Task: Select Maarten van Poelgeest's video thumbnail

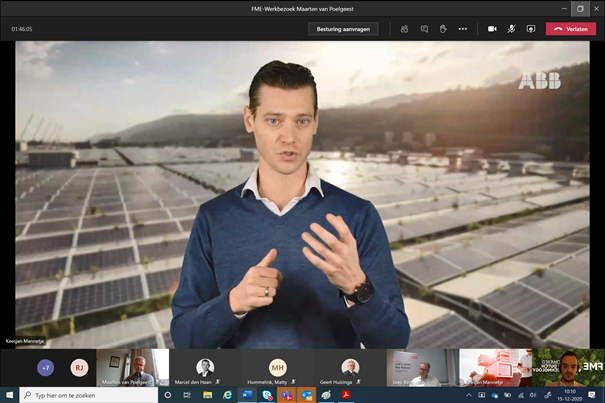Action: (x=132, y=368)
